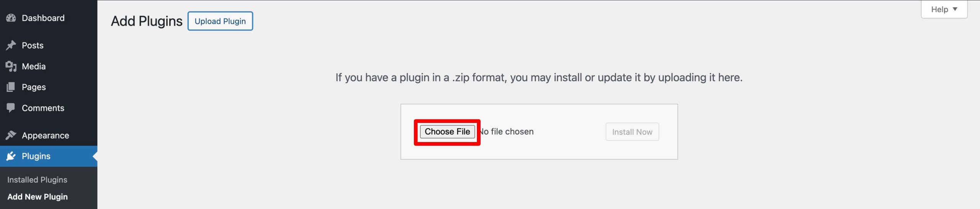980x209 pixels.
Task: Open Installed Plugins submenu link
Action: 37,180
